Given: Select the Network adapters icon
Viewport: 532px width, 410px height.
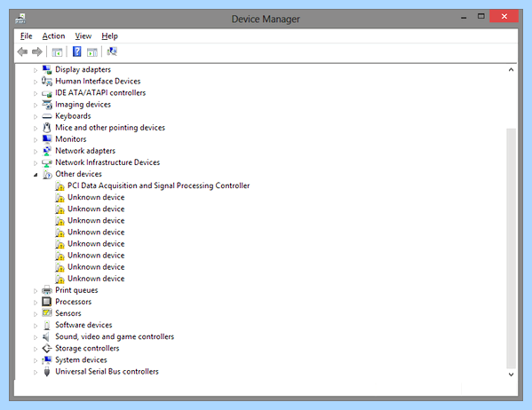Looking at the screenshot, I should (47, 151).
